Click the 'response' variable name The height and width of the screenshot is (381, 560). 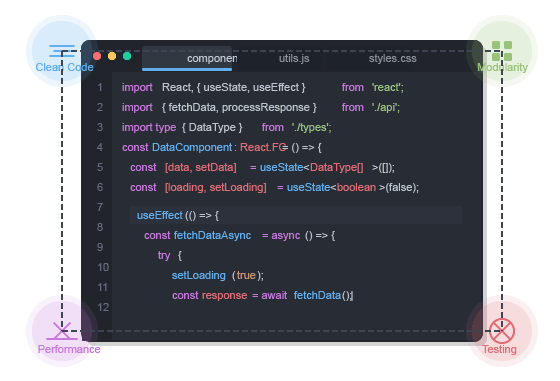224,295
